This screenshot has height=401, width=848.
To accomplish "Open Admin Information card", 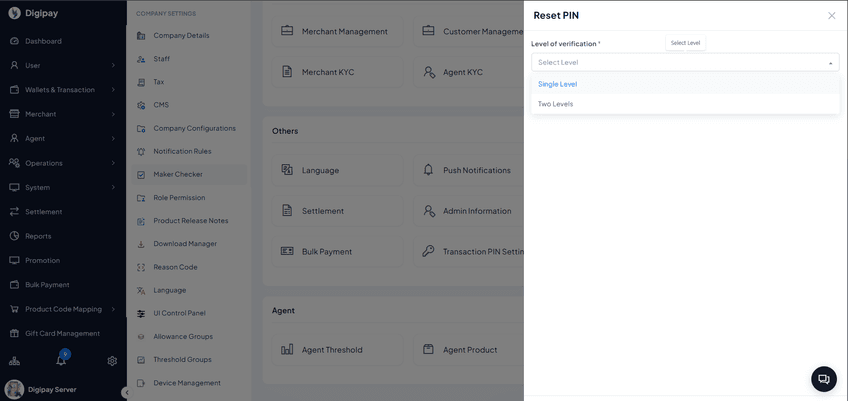I will click(468, 211).
